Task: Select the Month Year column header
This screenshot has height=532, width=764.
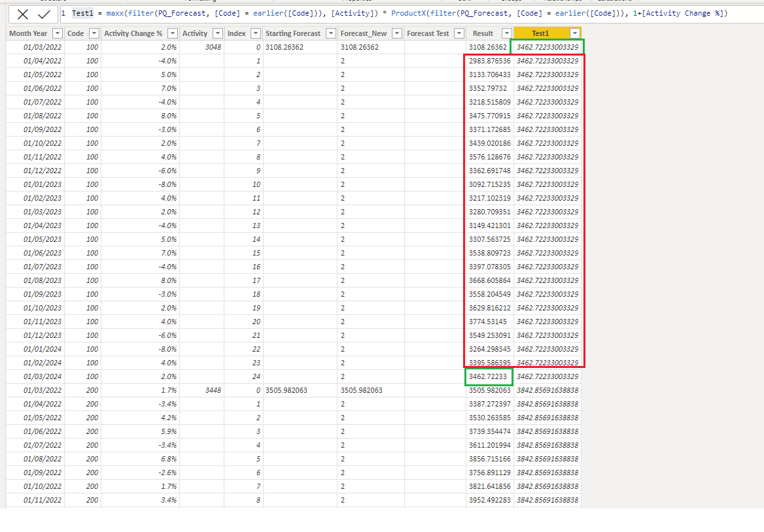Action: (x=28, y=33)
